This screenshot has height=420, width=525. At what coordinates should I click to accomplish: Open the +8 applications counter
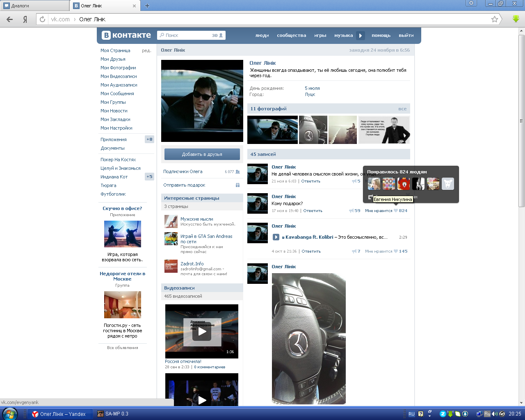[x=149, y=139]
